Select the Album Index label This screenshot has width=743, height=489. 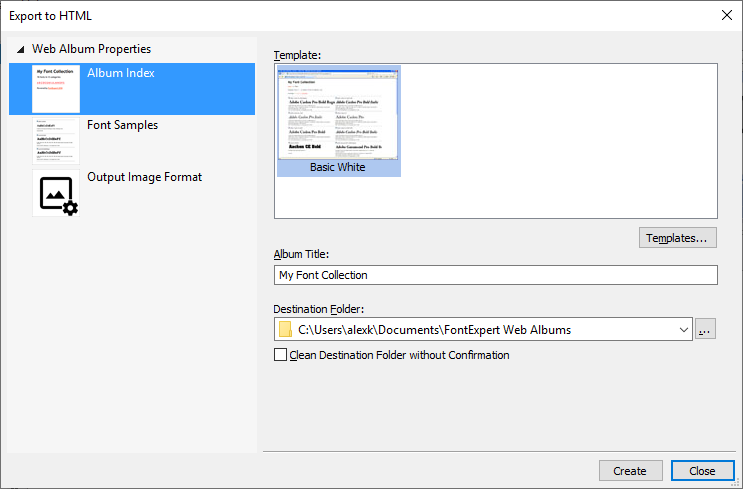coord(121,73)
